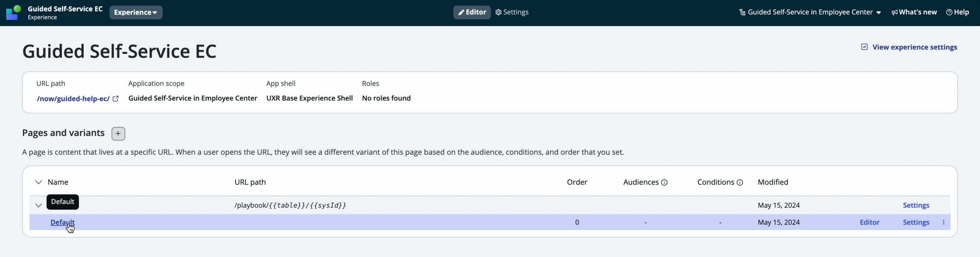Click the Pages and variants heading
Image resolution: width=980 pixels, height=257 pixels.
pyautogui.click(x=63, y=133)
